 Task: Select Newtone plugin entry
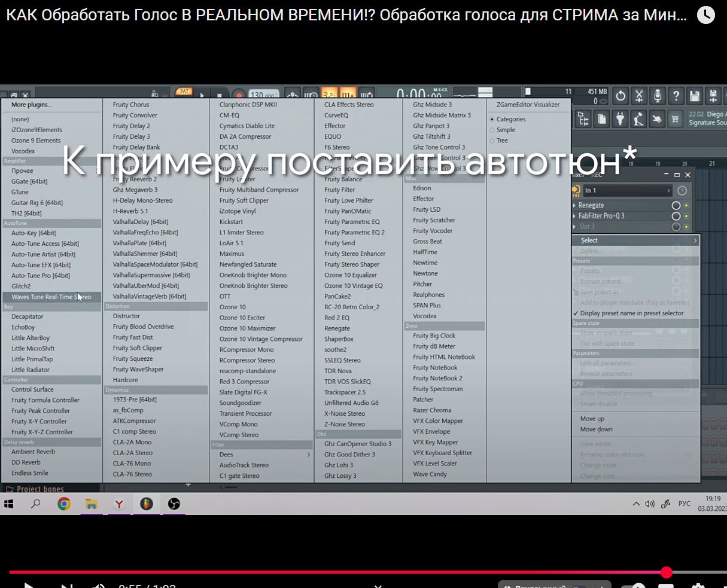pyautogui.click(x=425, y=274)
